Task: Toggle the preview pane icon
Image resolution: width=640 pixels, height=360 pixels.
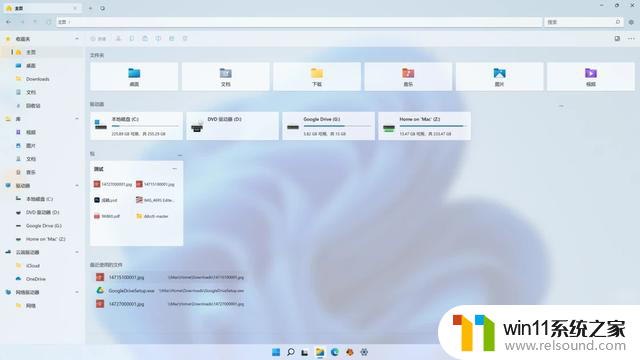Action: (x=617, y=39)
